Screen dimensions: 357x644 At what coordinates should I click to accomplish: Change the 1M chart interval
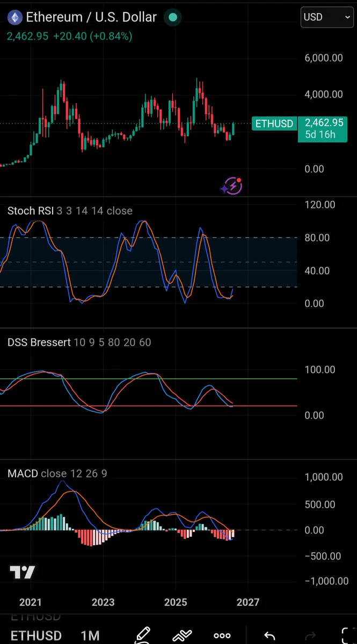pyautogui.click(x=90, y=636)
